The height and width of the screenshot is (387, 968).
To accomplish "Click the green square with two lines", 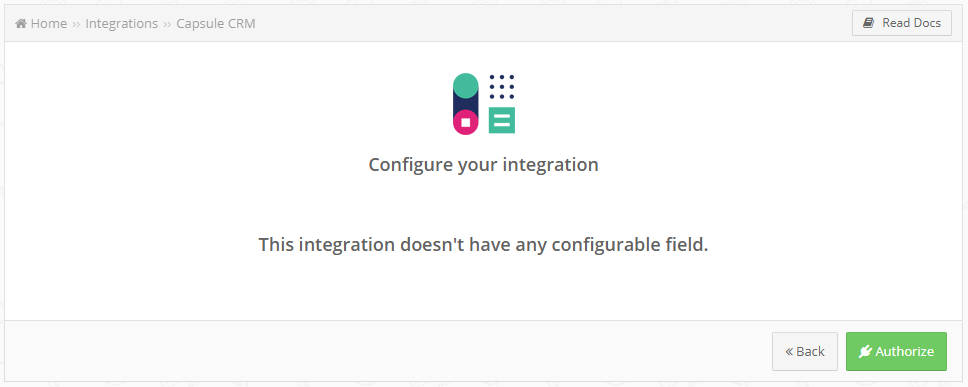I will click(x=502, y=120).
